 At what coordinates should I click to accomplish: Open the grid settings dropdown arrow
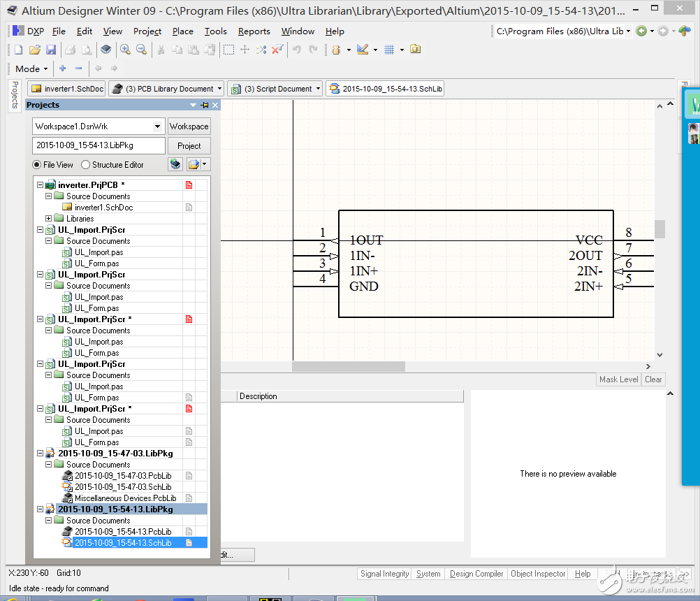402,50
